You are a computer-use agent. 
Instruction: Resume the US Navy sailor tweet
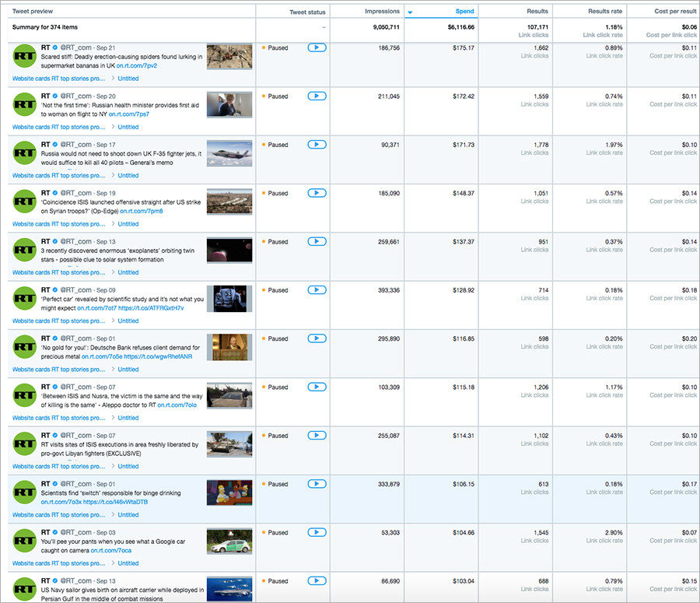coord(317,580)
